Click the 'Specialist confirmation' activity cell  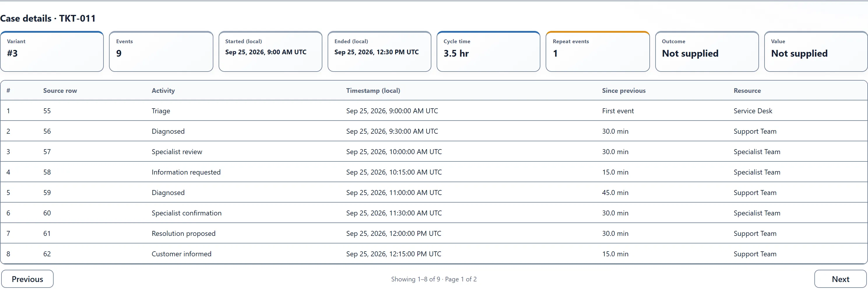[x=187, y=213]
